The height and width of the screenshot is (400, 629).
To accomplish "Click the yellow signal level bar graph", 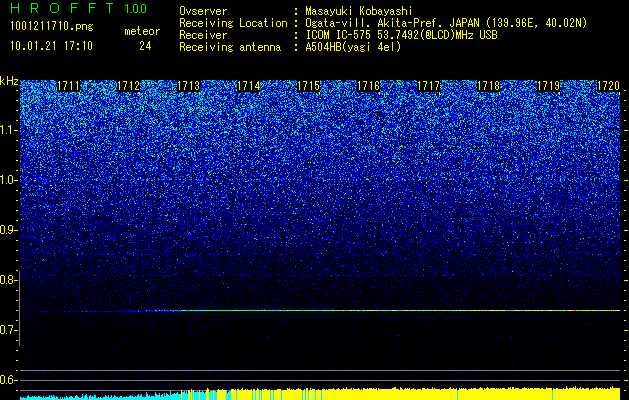I will (x=401, y=394).
